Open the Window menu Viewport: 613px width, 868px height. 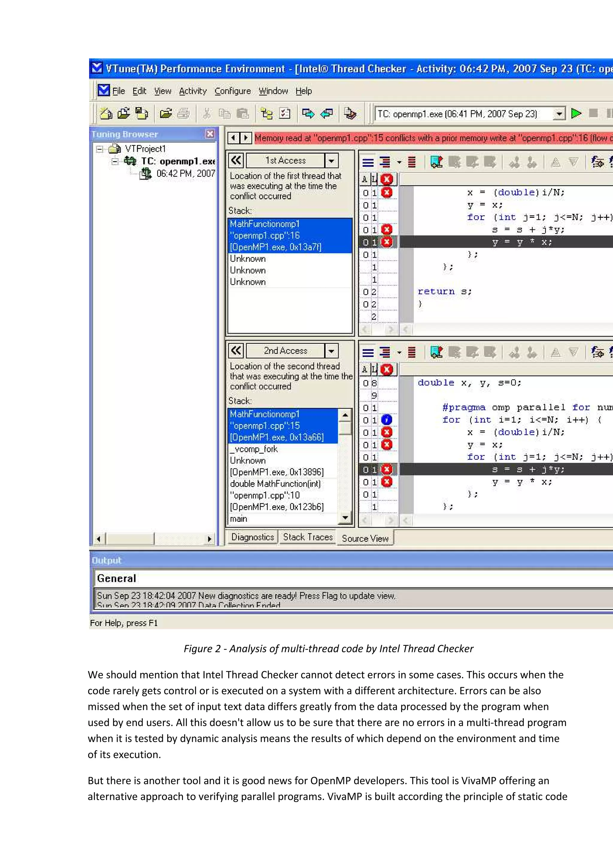click(x=273, y=91)
